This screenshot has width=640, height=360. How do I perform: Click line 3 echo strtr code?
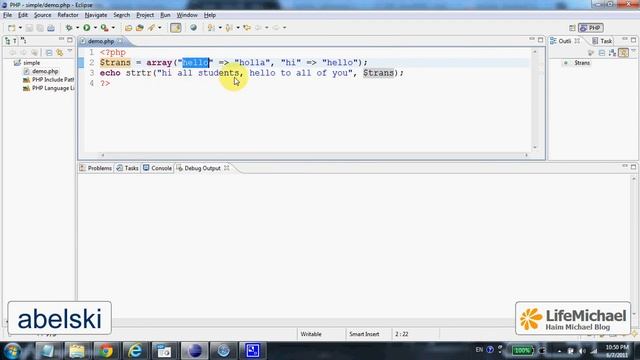(251, 73)
